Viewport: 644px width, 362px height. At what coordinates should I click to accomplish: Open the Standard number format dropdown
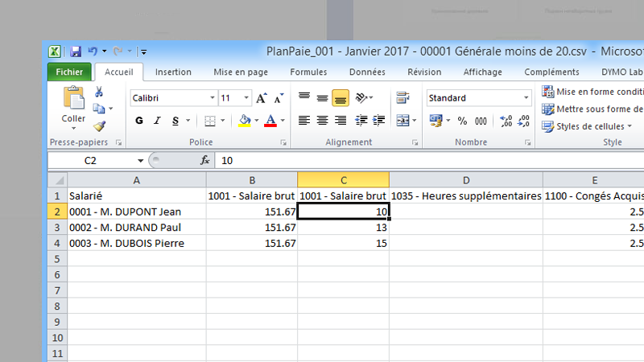tap(526, 98)
